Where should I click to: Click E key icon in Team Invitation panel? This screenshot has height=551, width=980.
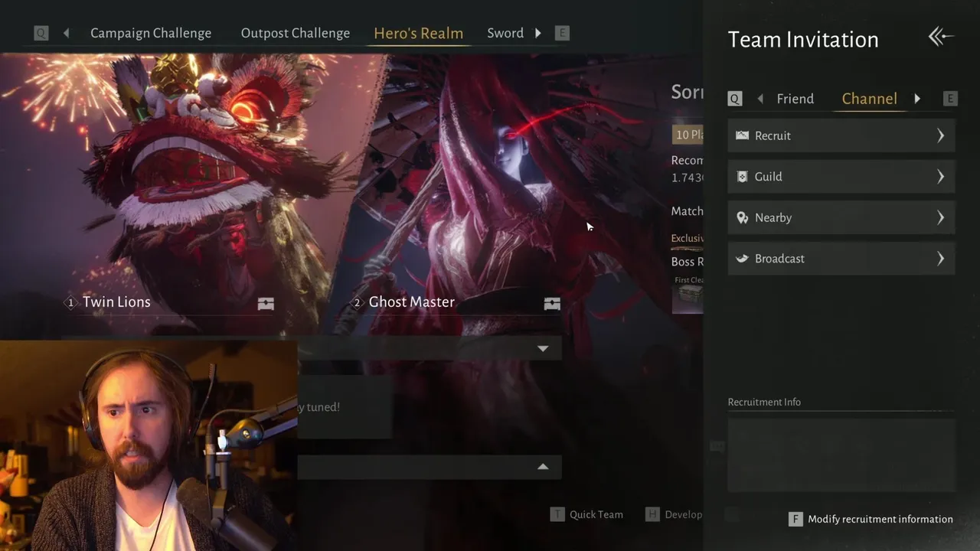pos(950,99)
